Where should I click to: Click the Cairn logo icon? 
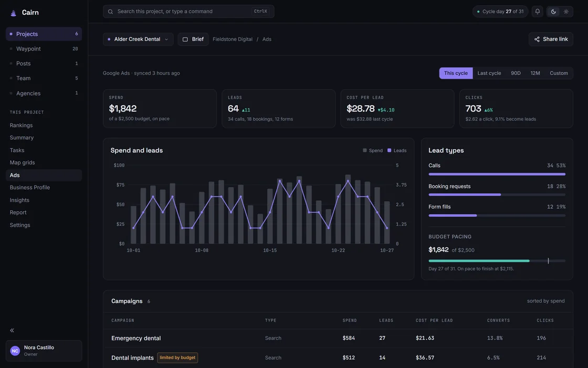coord(13,13)
